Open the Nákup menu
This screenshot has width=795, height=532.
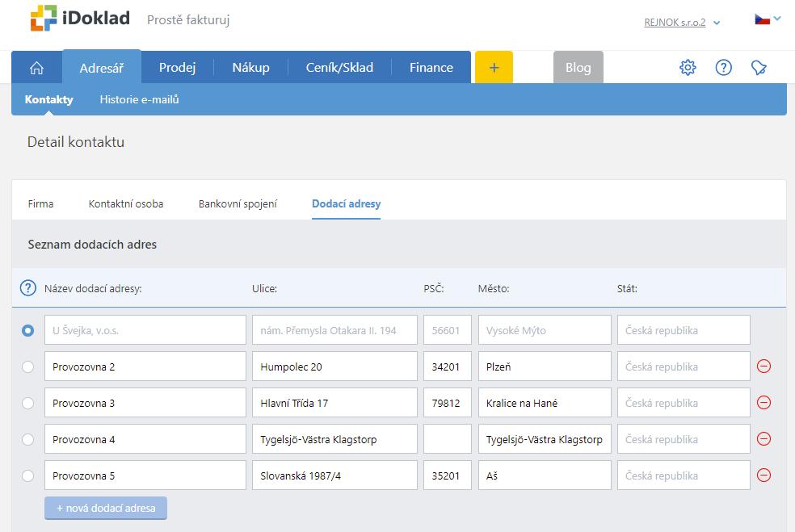point(250,67)
